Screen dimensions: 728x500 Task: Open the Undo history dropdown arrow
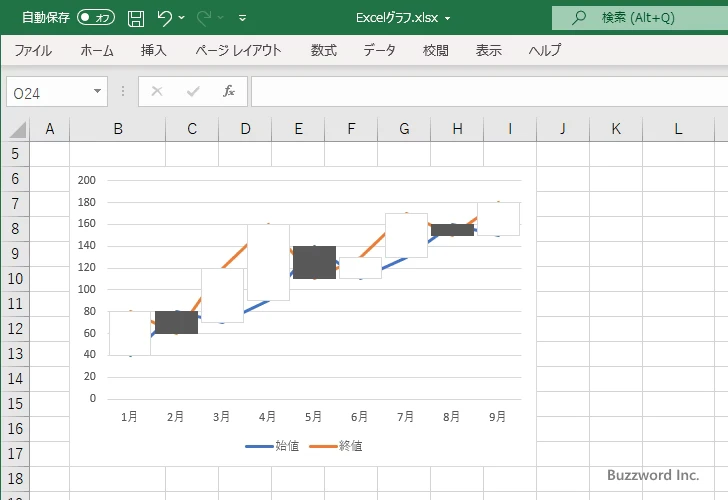tap(182, 18)
